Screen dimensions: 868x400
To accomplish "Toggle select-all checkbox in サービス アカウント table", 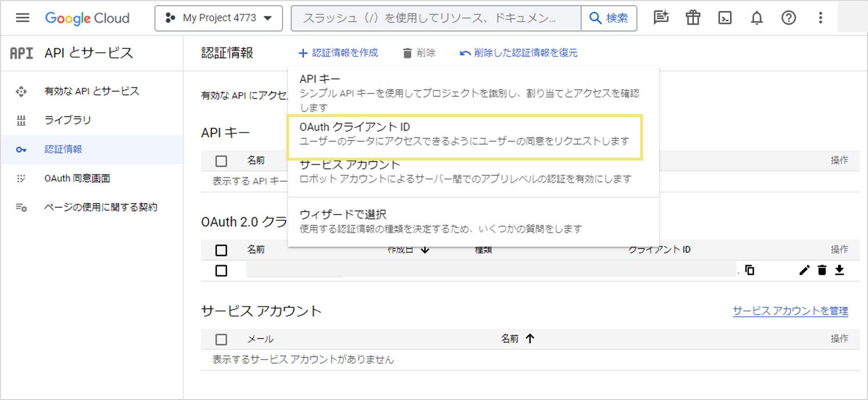I will 221,340.
